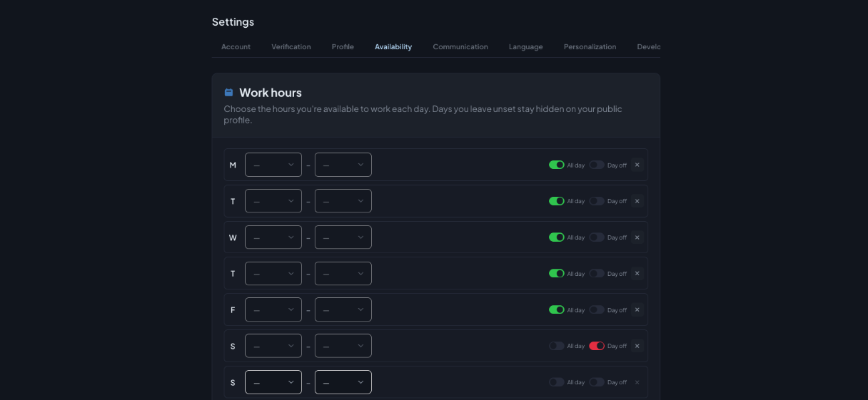Expand Wednesday's end time dropdown
This screenshot has height=400, width=868.
(343, 237)
